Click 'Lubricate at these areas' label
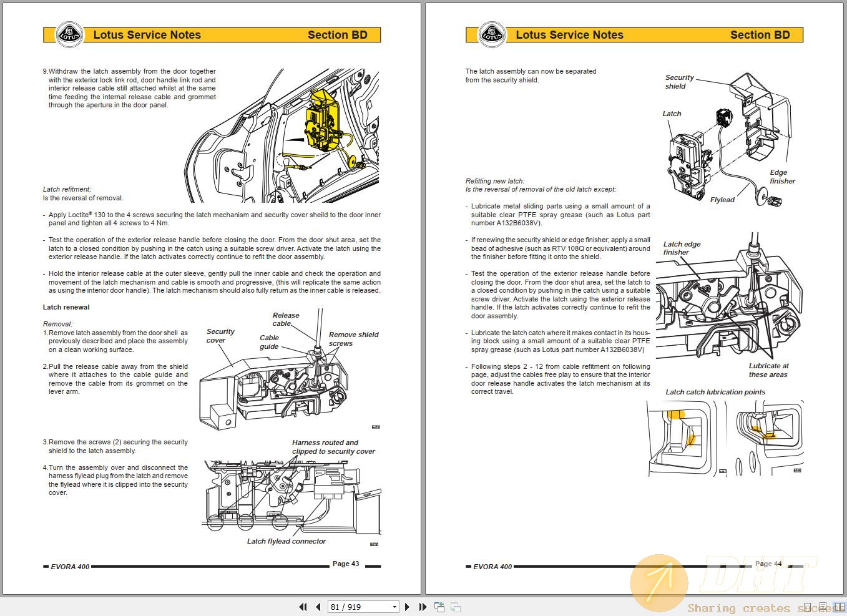This screenshot has width=847, height=616. click(768, 370)
